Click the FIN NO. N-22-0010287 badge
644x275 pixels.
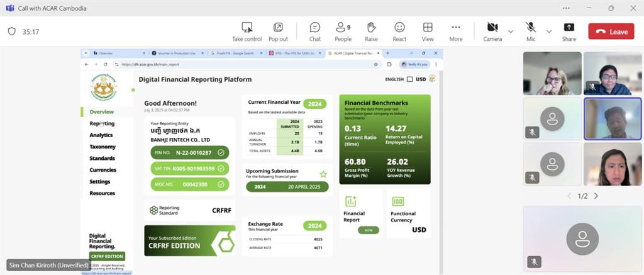tap(190, 152)
